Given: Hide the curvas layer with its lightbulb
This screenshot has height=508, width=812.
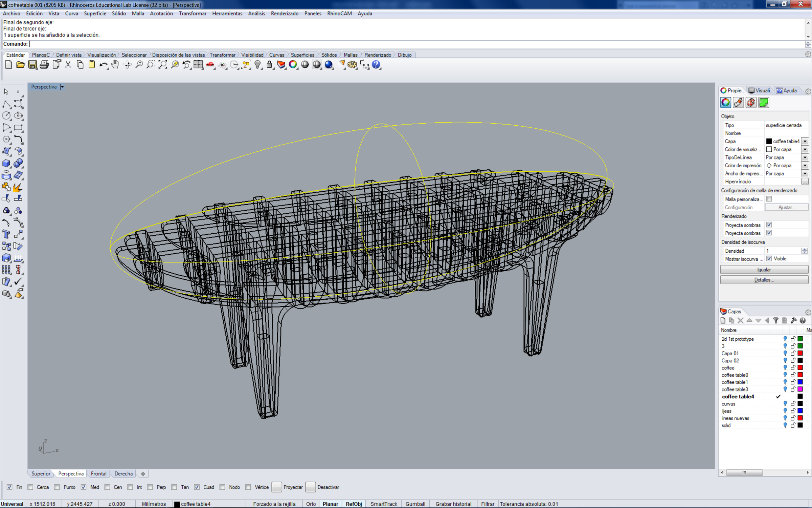Looking at the screenshot, I should pos(785,404).
